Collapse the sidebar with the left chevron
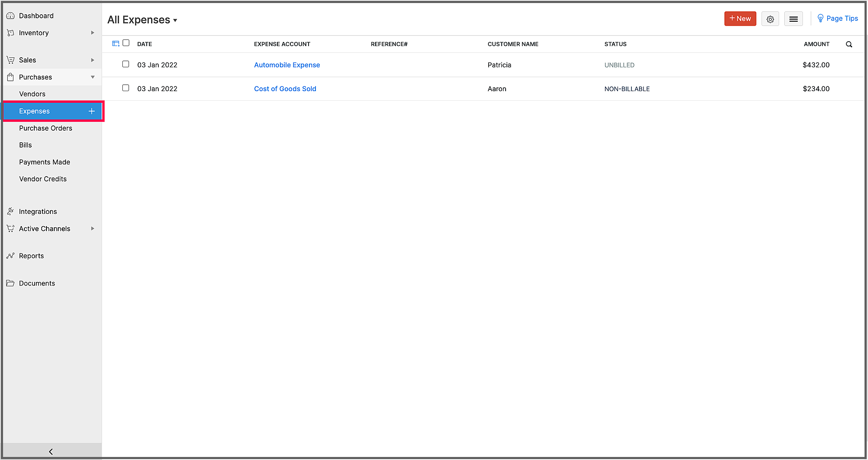This screenshot has width=868, height=460. tap(51, 451)
